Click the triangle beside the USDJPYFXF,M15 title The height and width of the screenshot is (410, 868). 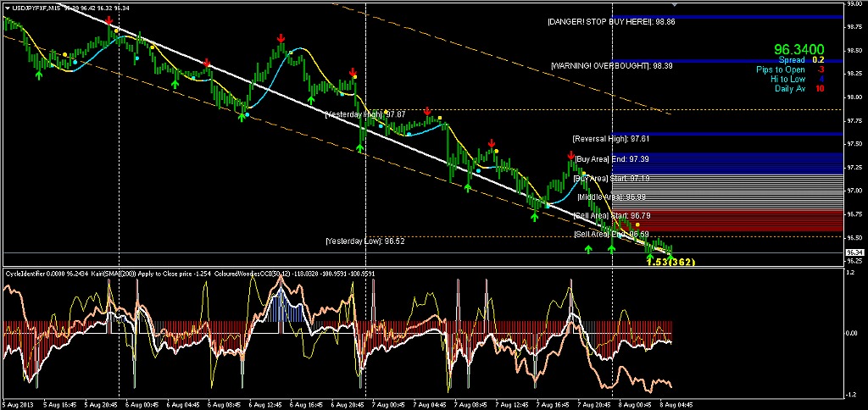point(8,7)
